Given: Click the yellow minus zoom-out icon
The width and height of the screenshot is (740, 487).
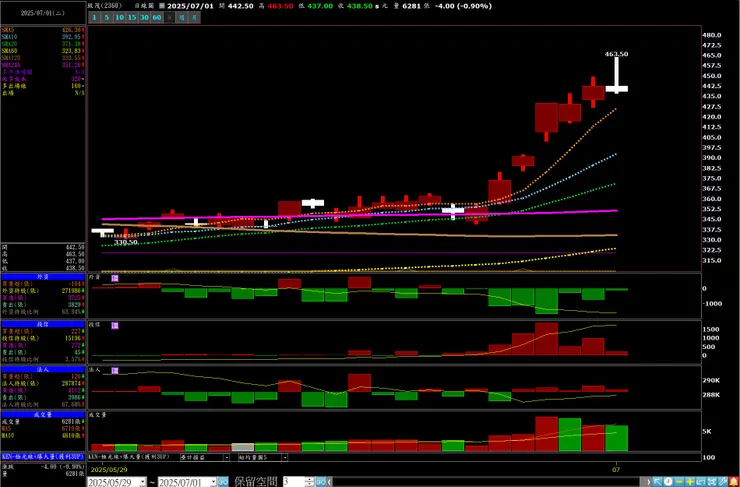Looking at the screenshot, I should [679, 482].
